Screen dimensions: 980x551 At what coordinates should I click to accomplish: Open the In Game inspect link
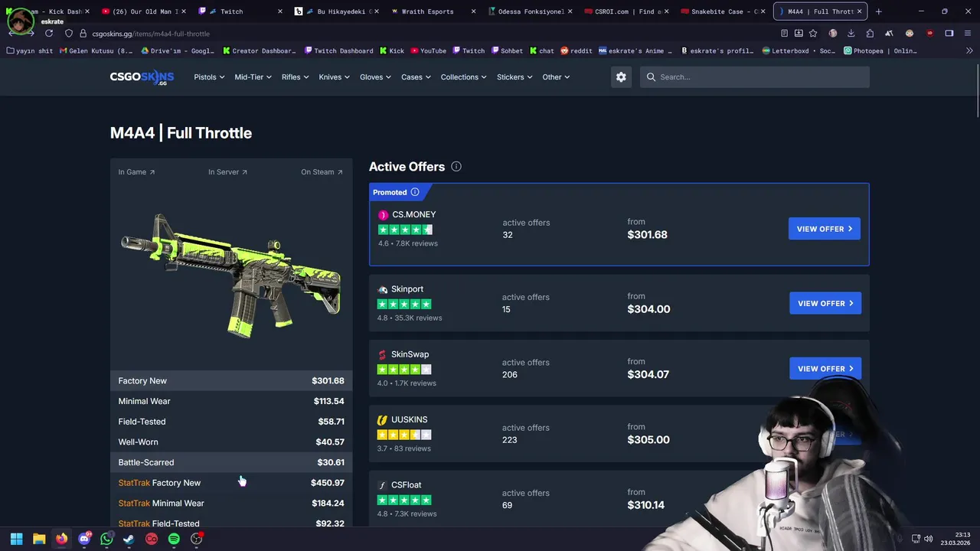pyautogui.click(x=136, y=172)
